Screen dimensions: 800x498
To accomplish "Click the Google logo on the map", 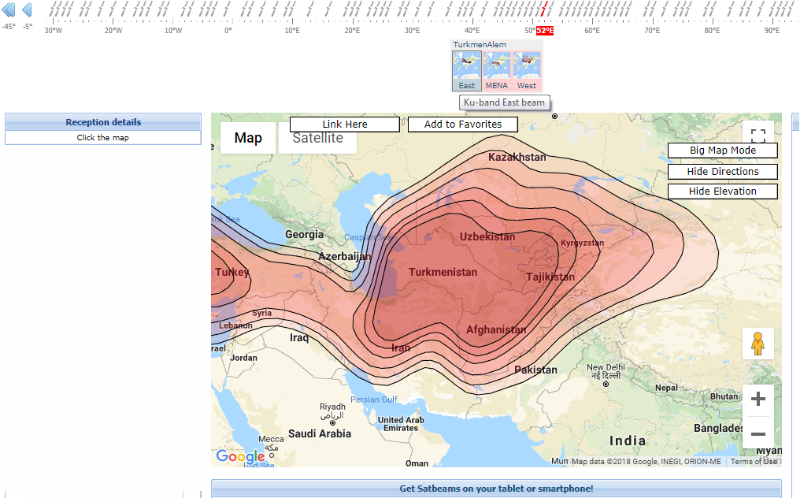I will point(240,457).
